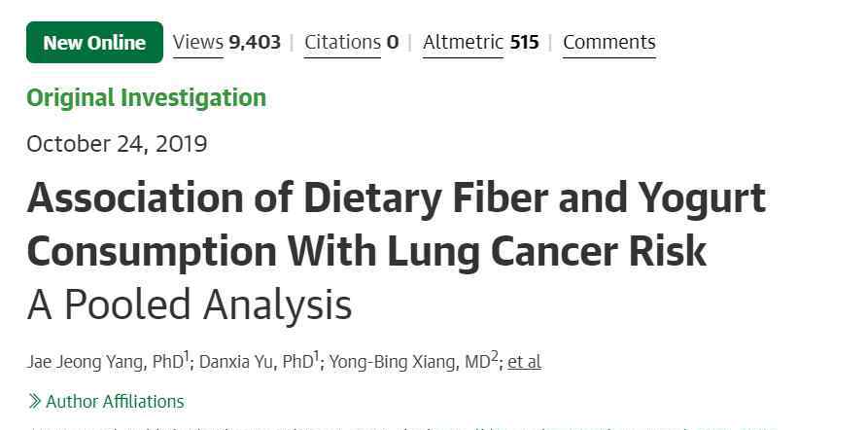Click the subtitle A Pooled Analysis
Screen dimensions: 868x430
(190, 305)
